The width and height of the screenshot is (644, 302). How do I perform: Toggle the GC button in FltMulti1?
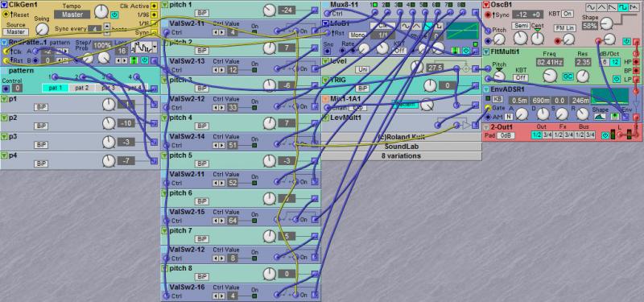point(568,77)
